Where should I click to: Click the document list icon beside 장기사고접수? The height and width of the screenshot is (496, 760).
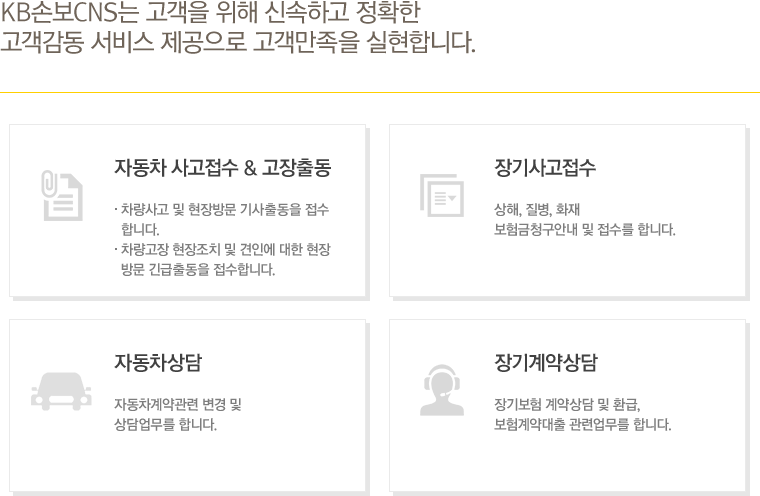pyautogui.click(x=441, y=195)
